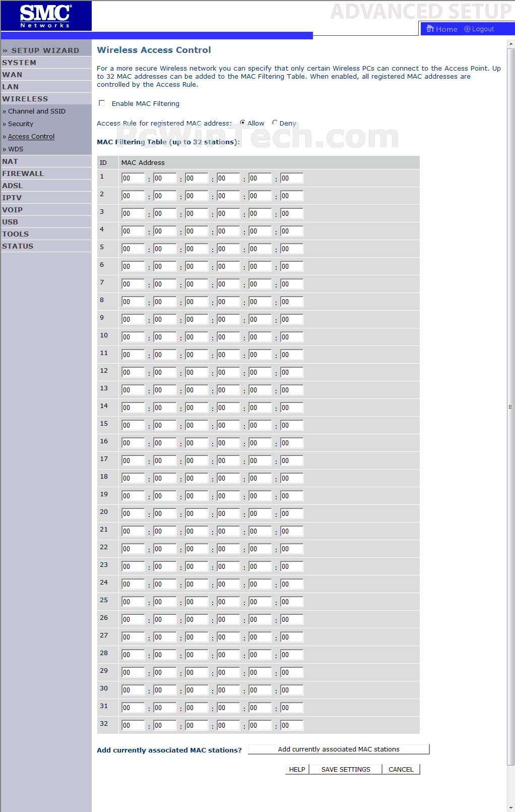This screenshot has height=812, width=515.
Task: Click fourth MAC octet field of ID 25
Action: [228, 602]
